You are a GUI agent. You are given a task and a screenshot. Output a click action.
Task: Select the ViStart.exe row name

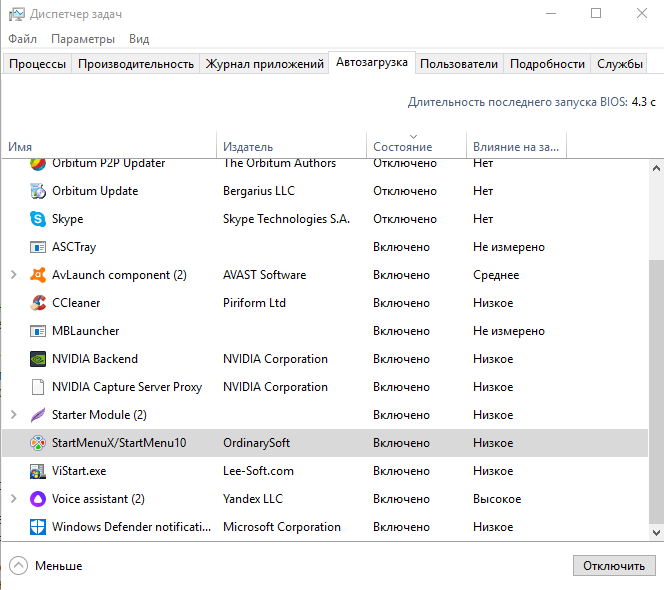click(79, 471)
